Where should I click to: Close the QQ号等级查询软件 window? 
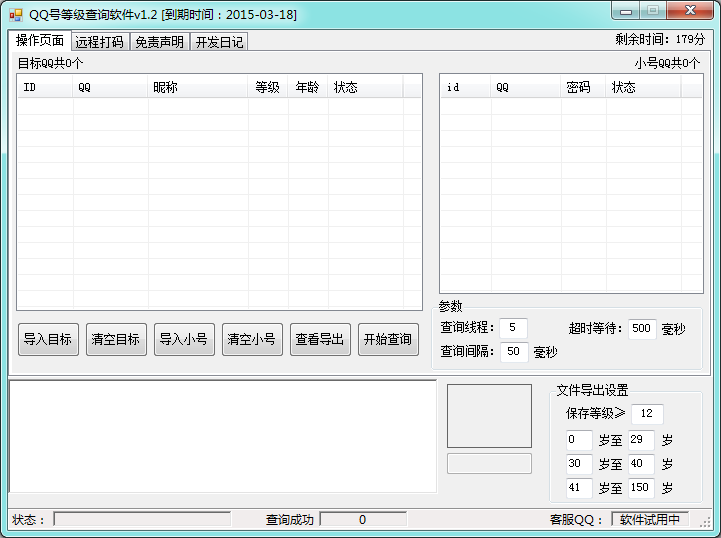click(x=690, y=11)
